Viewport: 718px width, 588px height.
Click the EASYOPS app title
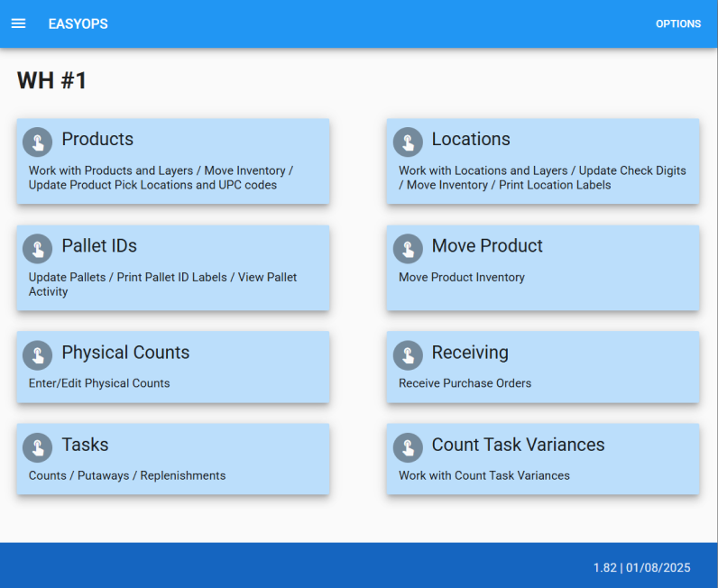78,24
